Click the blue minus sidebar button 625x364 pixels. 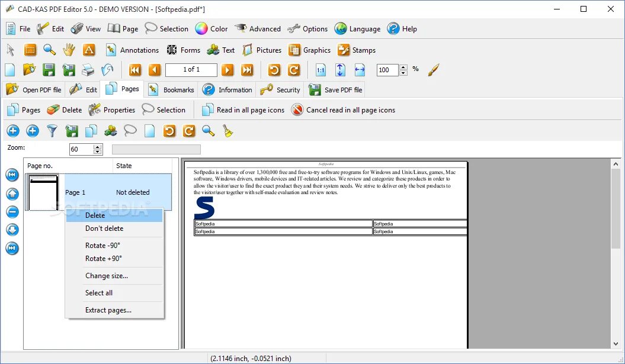click(x=12, y=212)
